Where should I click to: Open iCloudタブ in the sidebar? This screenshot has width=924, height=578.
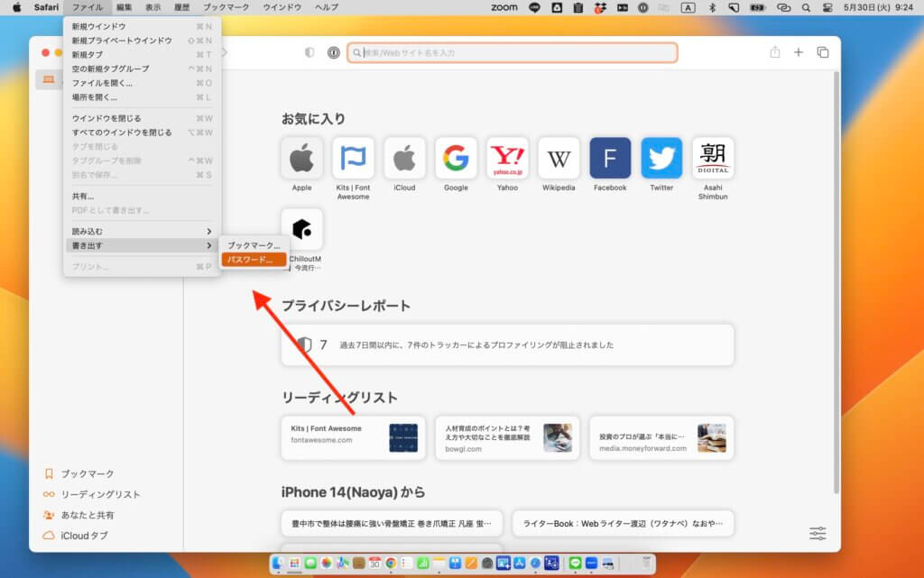point(76,535)
